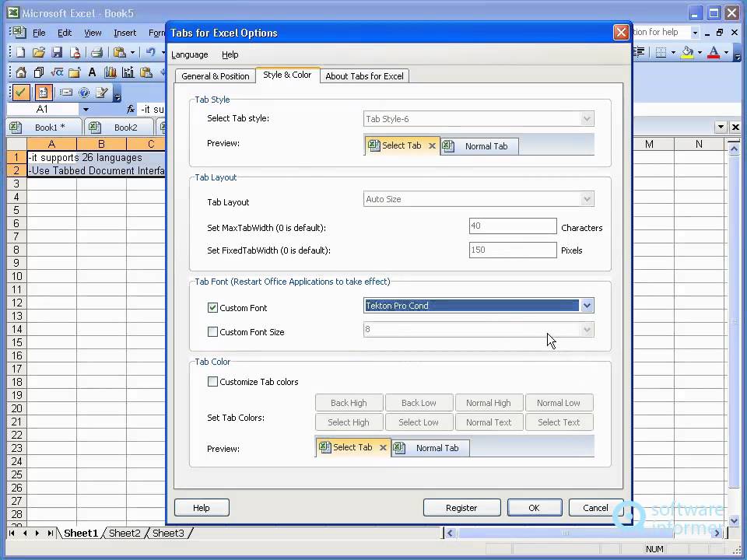Switch to the About Tabs for Excel tab
The image size is (747, 560).
[364, 76]
